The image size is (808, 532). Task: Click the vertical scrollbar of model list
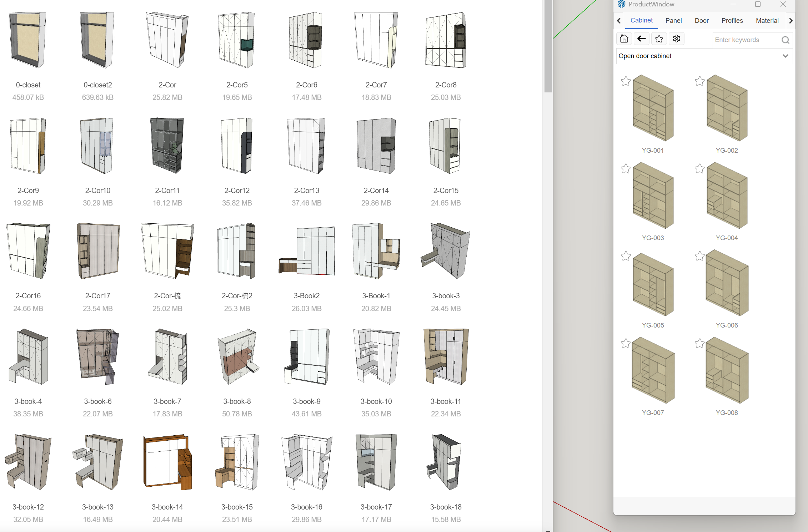548,46
